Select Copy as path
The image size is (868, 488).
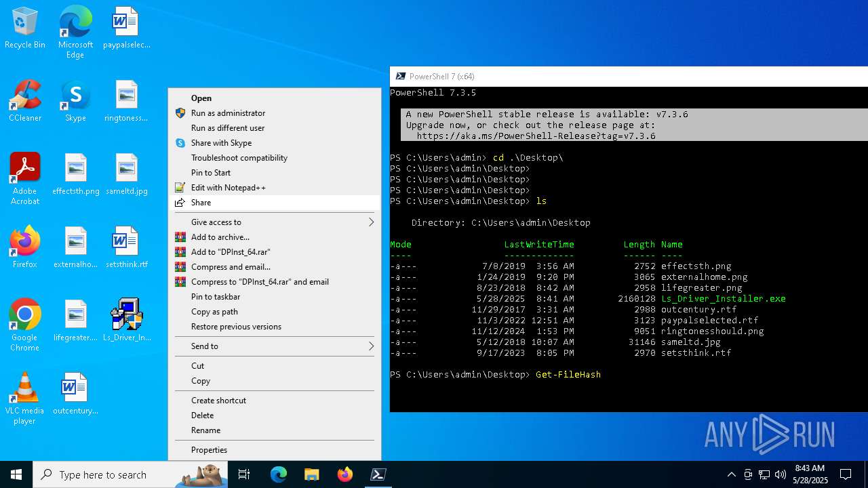pos(275,312)
